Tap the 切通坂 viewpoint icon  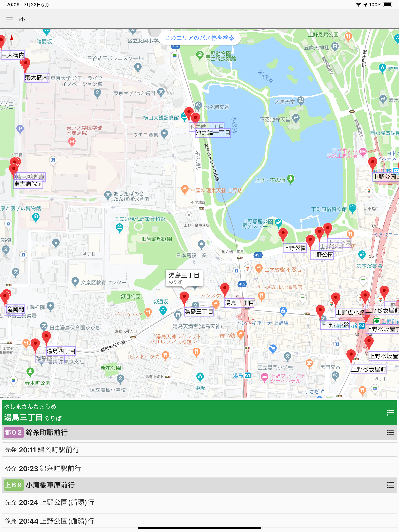point(163,310)
